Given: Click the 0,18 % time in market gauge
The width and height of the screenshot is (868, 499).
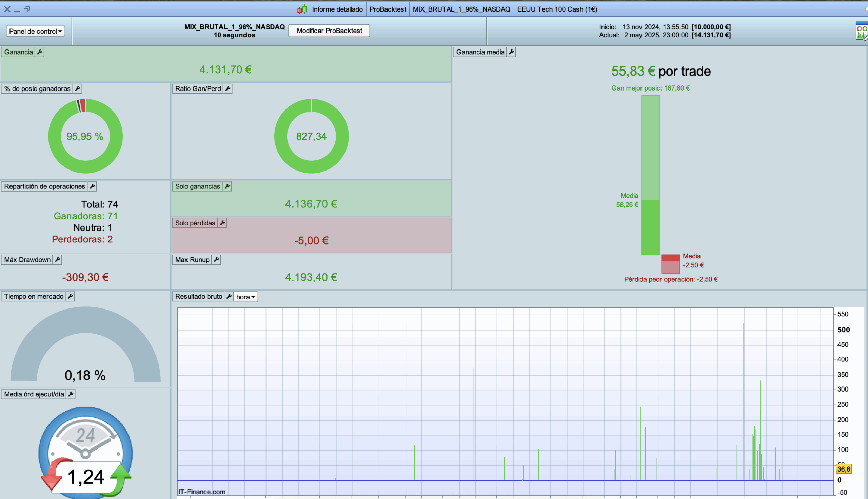Looking at the screenshot, I should click(x=85, y=344).
